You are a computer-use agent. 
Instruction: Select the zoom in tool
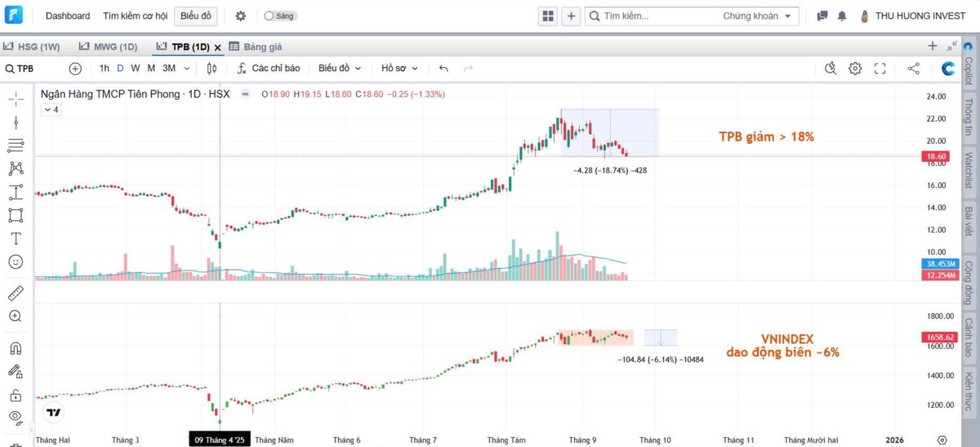click(16, 315)
